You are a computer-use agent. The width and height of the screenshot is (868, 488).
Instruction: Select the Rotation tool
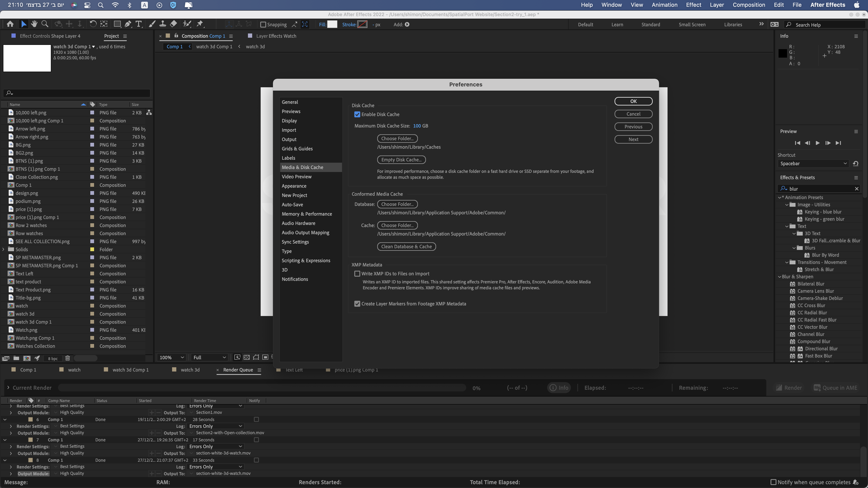click(x=93, y=24)
